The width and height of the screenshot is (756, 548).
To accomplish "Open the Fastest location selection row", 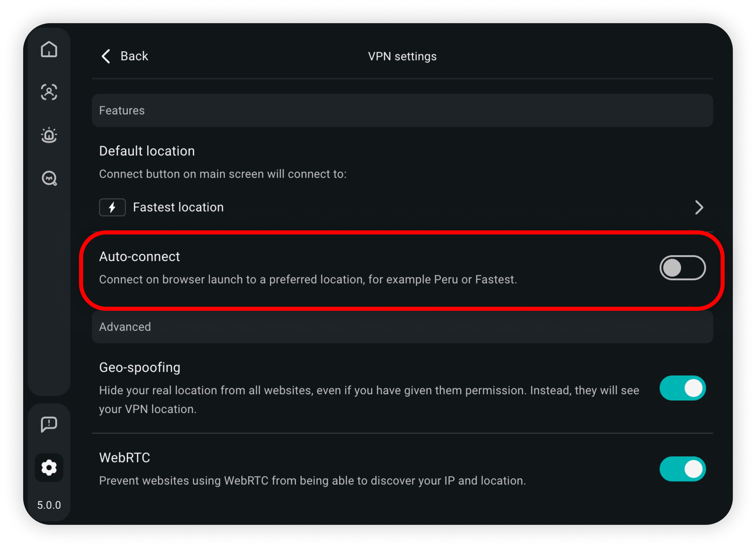I will point(402,207).
